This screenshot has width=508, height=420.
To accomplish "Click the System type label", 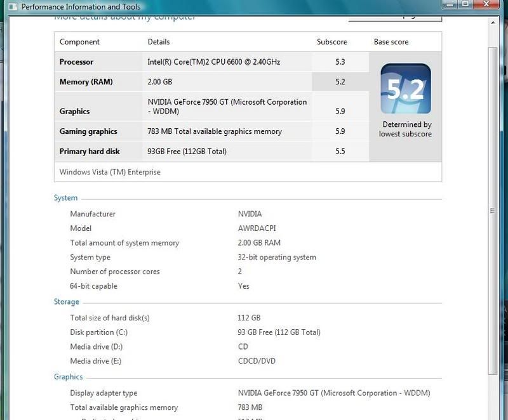I will [x=90, y=257].
